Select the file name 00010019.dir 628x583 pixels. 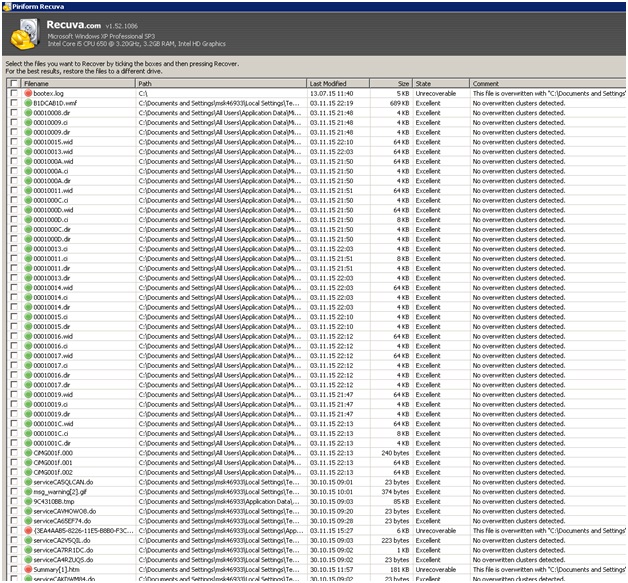click(x=52, y=414)
